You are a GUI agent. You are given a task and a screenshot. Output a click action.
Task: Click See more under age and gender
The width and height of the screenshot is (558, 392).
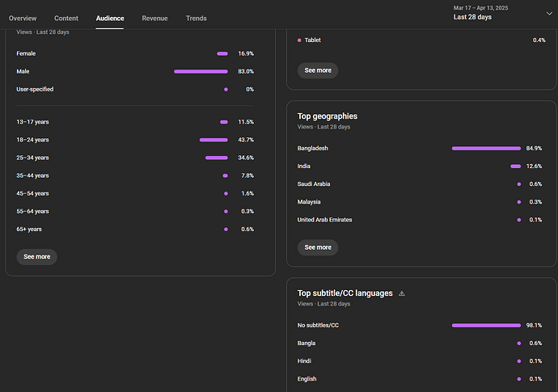37,256
